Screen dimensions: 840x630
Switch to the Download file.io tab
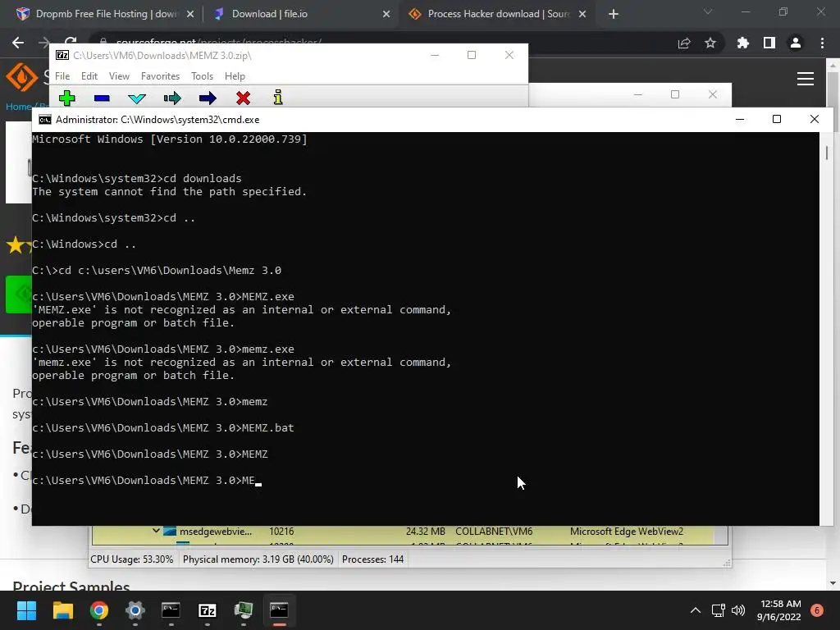(x=300, y=14)
